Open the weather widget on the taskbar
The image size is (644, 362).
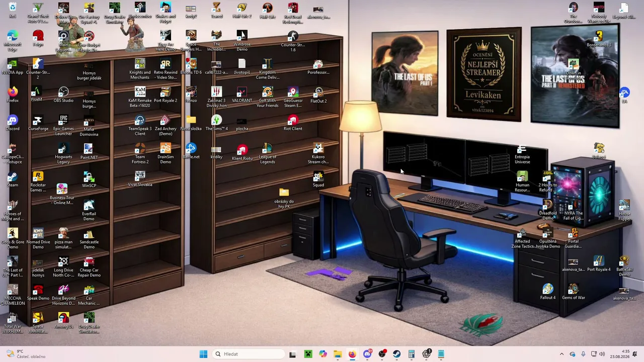[x=26, y=354]
